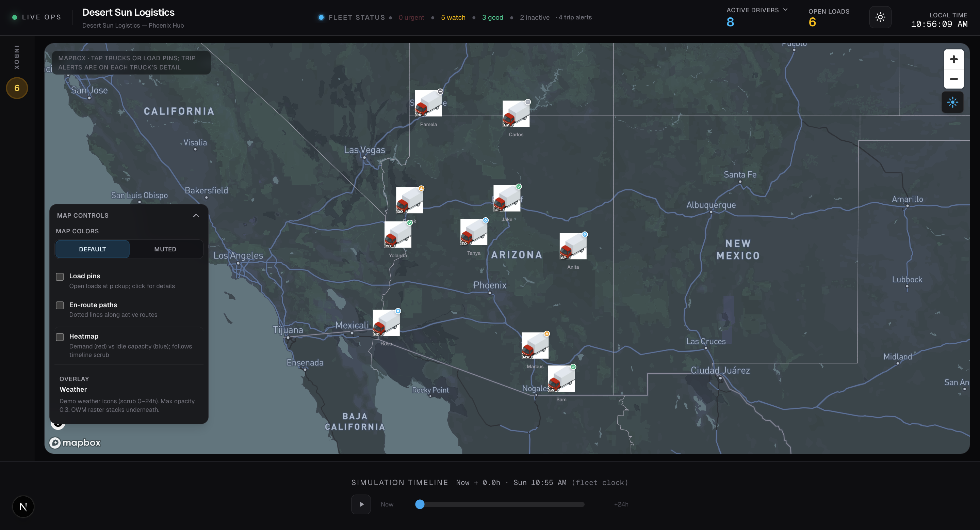The image size is (980, 530).
Task: Click the 5 watch fleet status
Action: 453,17
